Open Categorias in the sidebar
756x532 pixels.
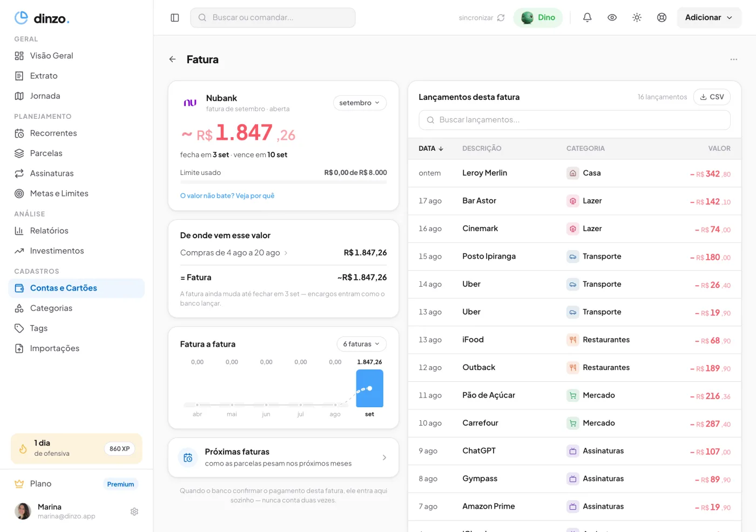(x=77, y=308)
